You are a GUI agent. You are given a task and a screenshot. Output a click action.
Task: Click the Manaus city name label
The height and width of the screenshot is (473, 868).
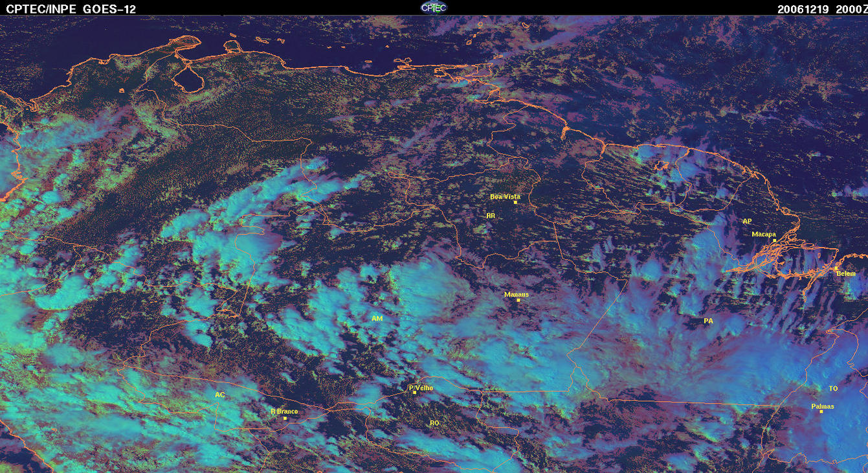[516, 294]
